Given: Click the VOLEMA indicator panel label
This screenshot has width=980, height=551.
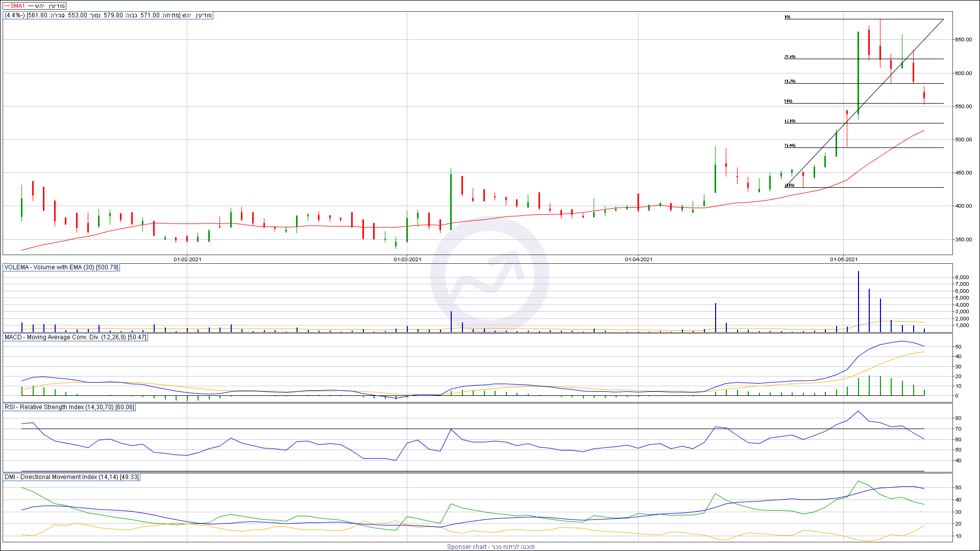Looking at the screenshot, I should (x=61, y=267).
